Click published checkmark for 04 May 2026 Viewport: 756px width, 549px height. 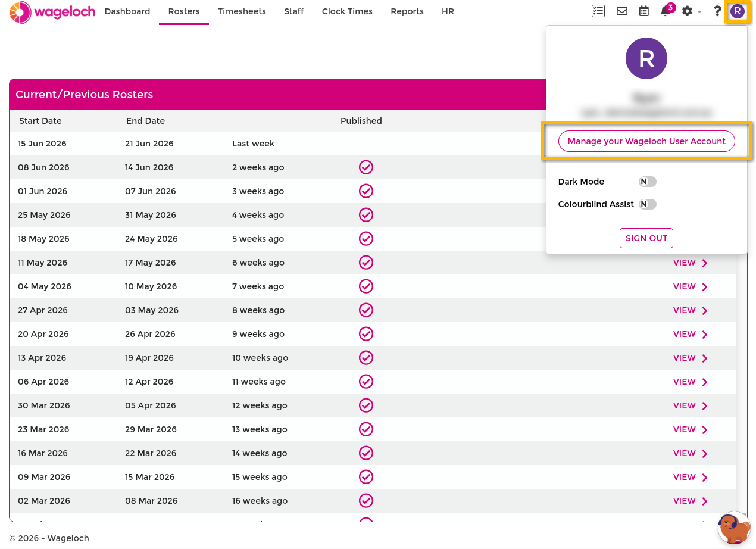[x=366, y=286]
